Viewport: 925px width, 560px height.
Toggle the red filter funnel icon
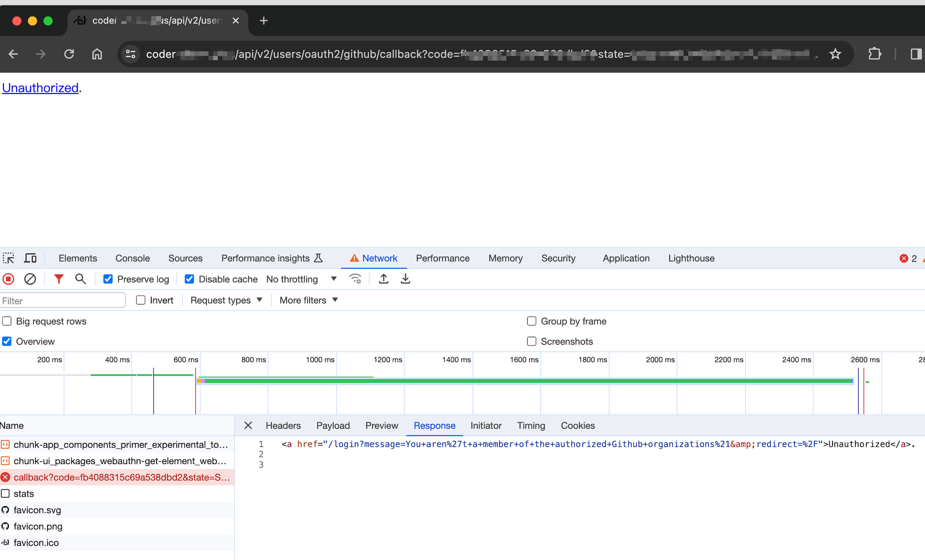[x=59, y=279]
